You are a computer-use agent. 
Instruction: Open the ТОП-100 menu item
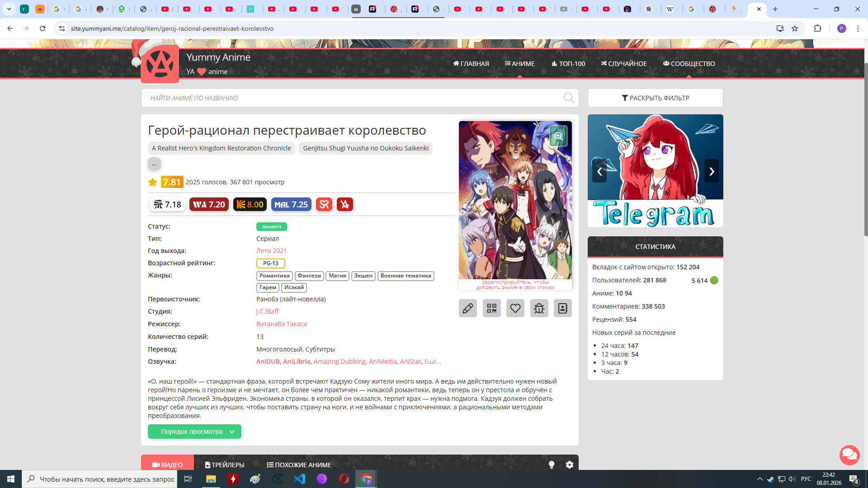point(568,64)
